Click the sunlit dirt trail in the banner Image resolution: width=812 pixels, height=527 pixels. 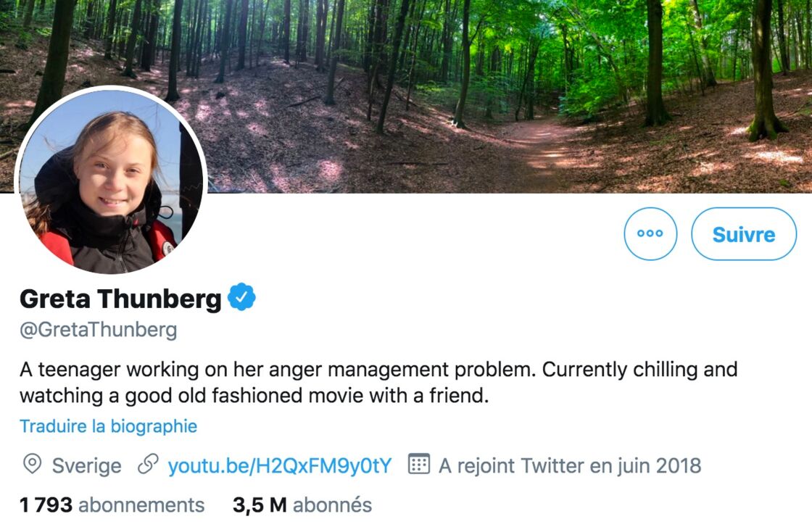pos(539,148)
